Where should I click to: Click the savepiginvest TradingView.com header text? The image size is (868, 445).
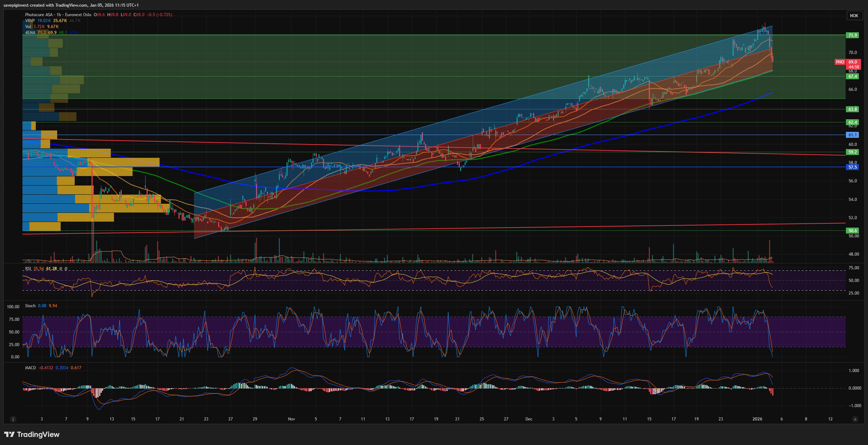71,5
